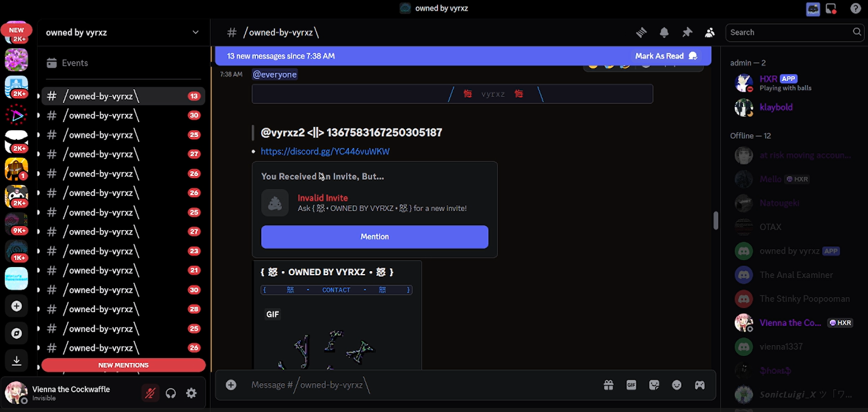Open the Events item in sidebar
The image size is (868, 412).
click(75, 63)
